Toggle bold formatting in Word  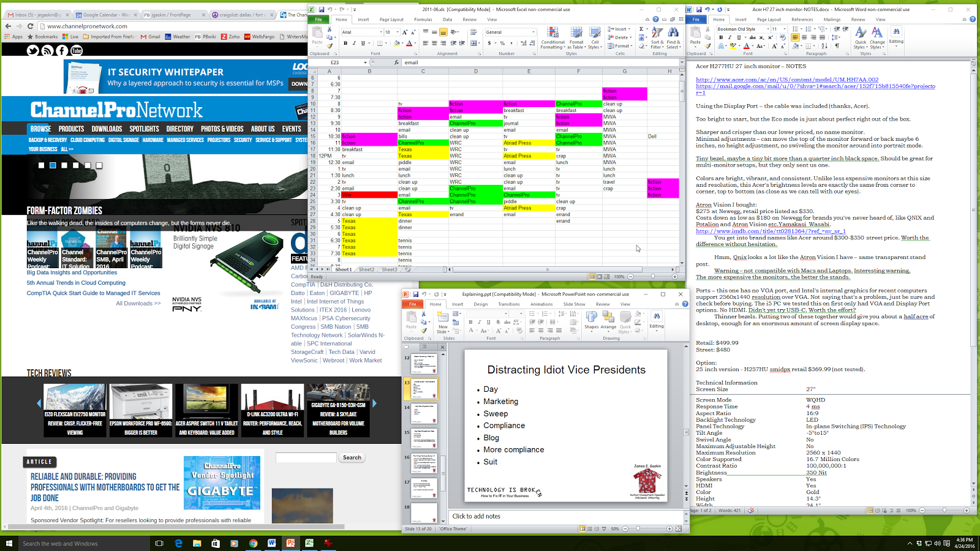click(x=721, y=37)
